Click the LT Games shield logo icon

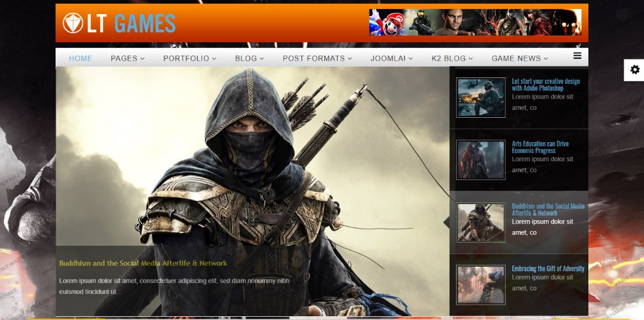(73, 24)
